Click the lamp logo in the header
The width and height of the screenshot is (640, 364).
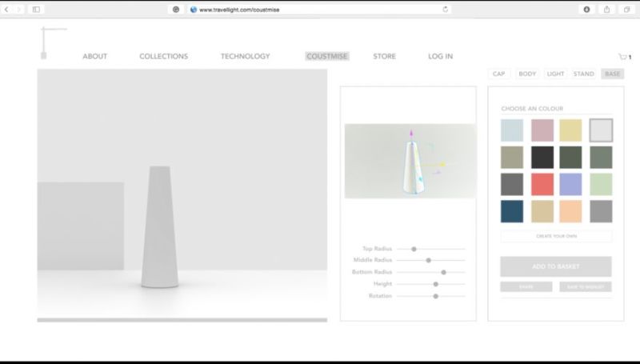[53, 42]
